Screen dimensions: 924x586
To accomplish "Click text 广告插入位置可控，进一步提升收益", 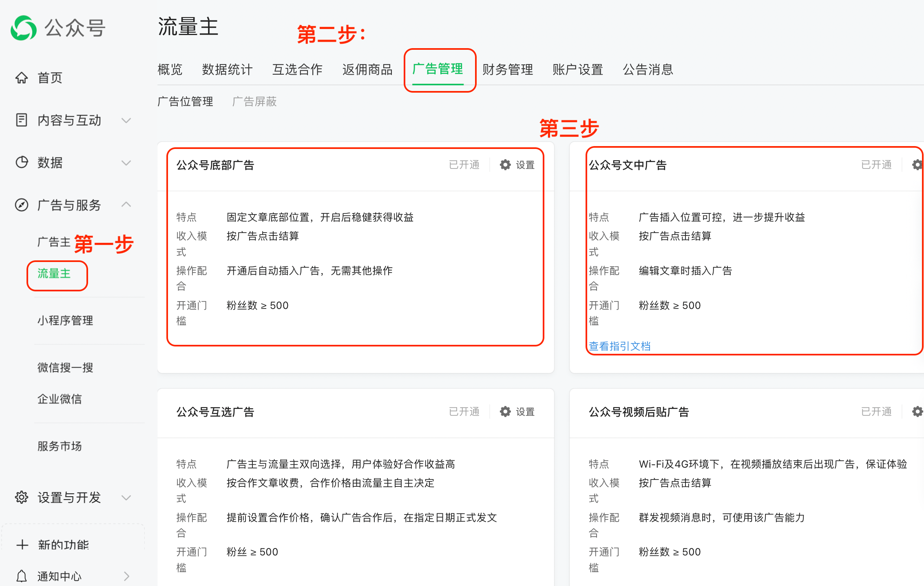I will tap(722, 217).
